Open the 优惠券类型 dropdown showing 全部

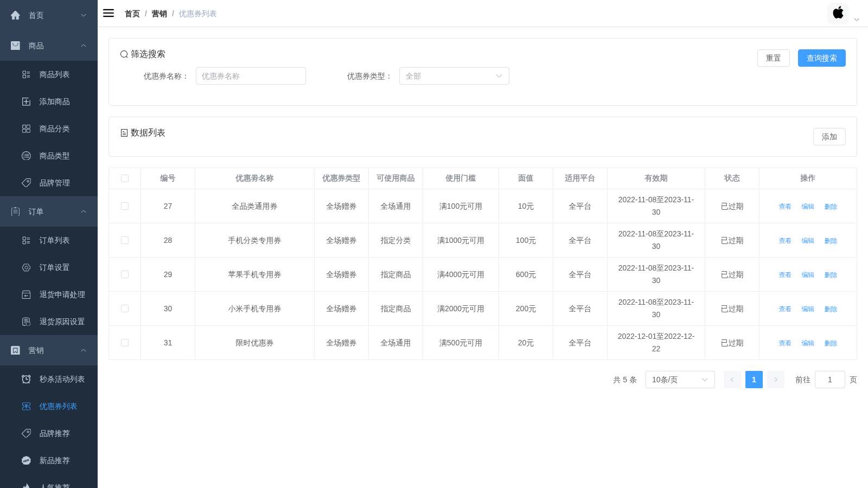pos(454,76)
